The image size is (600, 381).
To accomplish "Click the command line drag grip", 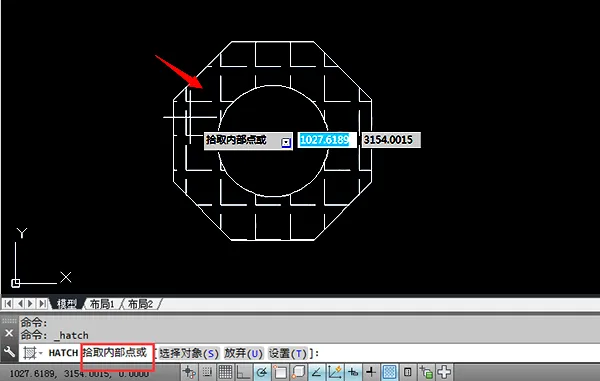I will coord(9,320).
